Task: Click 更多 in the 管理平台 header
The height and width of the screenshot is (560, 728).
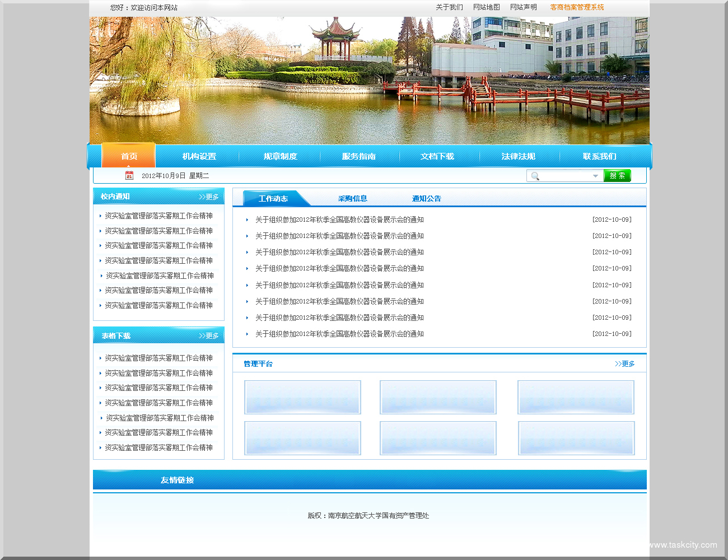Action: (x=625, y=363)
